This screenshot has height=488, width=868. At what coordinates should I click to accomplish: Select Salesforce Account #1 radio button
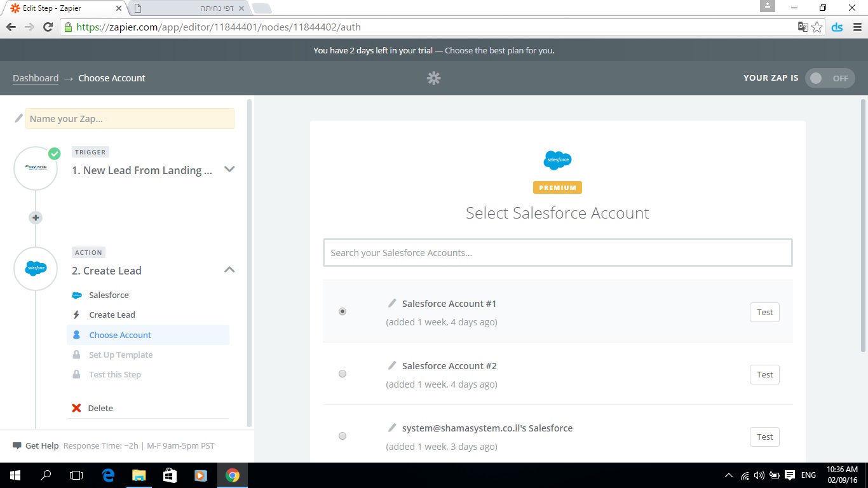[x=342, y=311]
